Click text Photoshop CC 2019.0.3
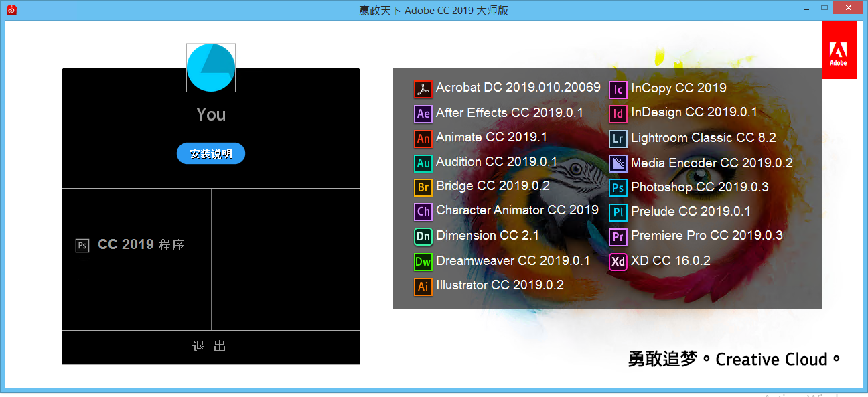This screenshot has height=397, width=868. [700, 187]
